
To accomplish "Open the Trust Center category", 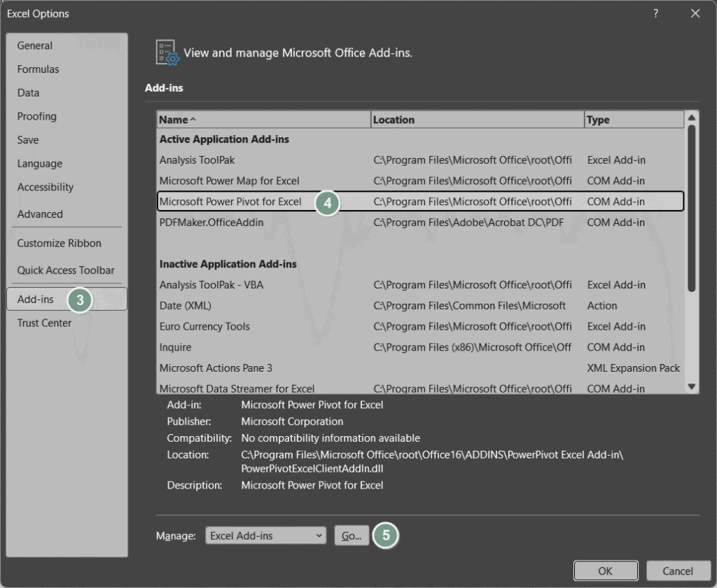I will pos(44,323).
